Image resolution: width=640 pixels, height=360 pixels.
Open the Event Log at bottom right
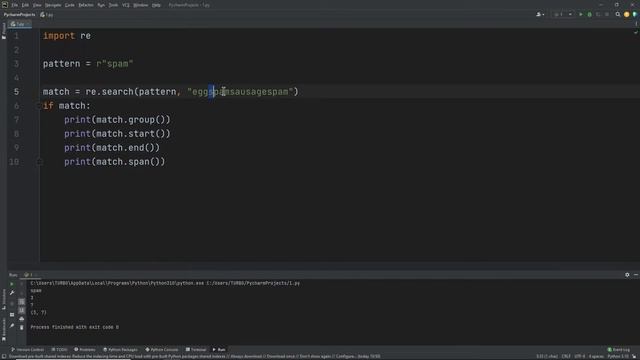tap(619, 350)
